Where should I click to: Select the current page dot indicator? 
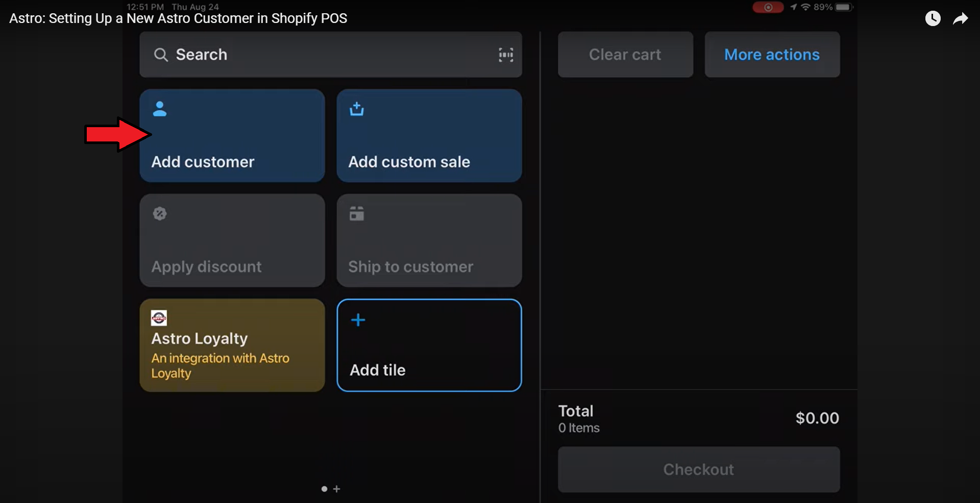pos(324,489)
